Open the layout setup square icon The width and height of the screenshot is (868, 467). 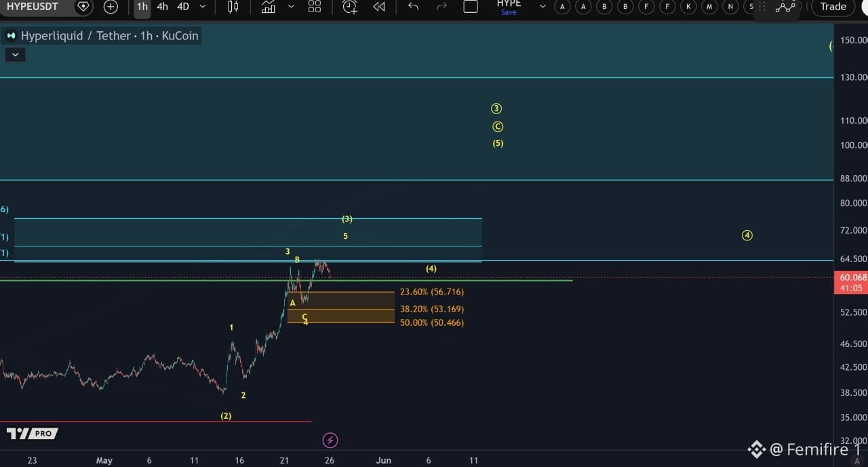coord(471,7)
